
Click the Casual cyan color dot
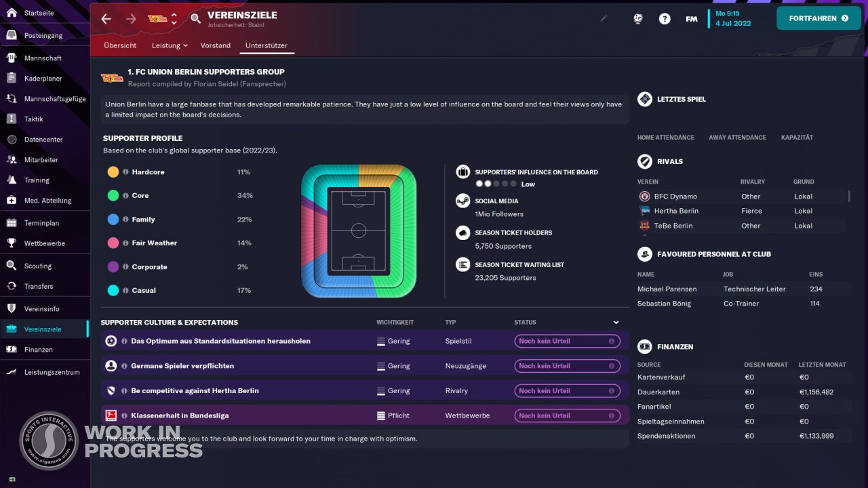coord(113,291)
